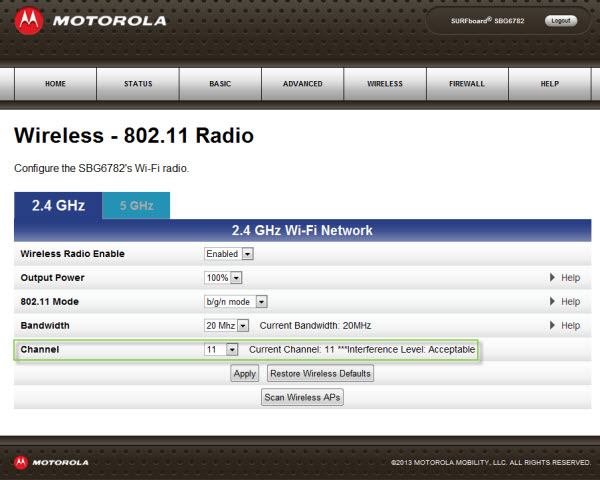Open the Output Power dropdown
Screen dimensions: 600x480
(223, 278)
